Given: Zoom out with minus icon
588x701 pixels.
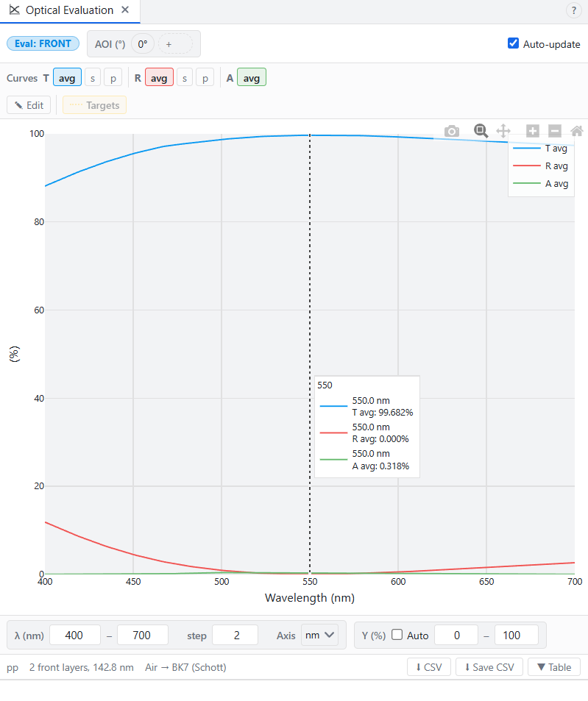Looking at the screenshot, I should pos(555,131).
